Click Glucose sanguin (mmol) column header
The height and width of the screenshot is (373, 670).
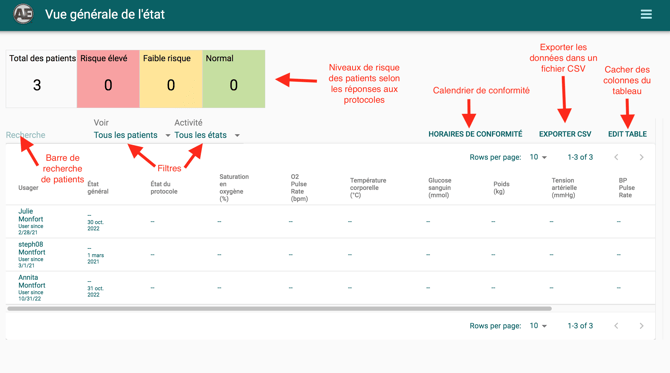tap(440, 188)
